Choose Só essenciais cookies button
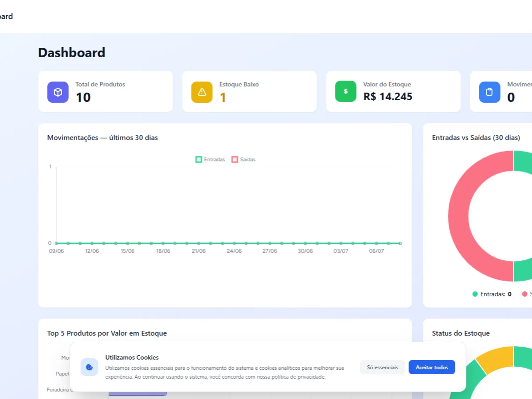This screenshot has height=399, width=532. (382, 367)
